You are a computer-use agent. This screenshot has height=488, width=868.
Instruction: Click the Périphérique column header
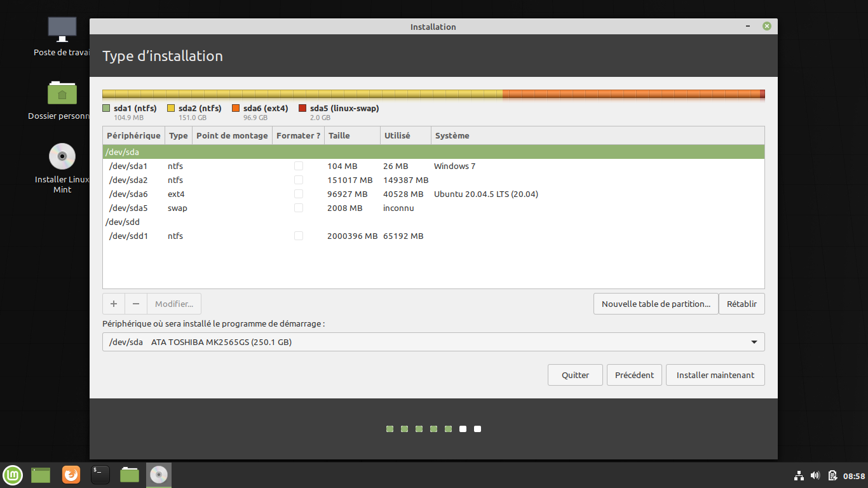pos(133,135)
